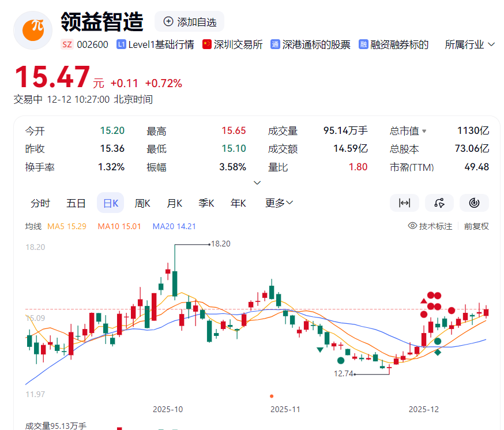Switch to the 分时 chart tab

pyautogui.click(x=40, y=203)
